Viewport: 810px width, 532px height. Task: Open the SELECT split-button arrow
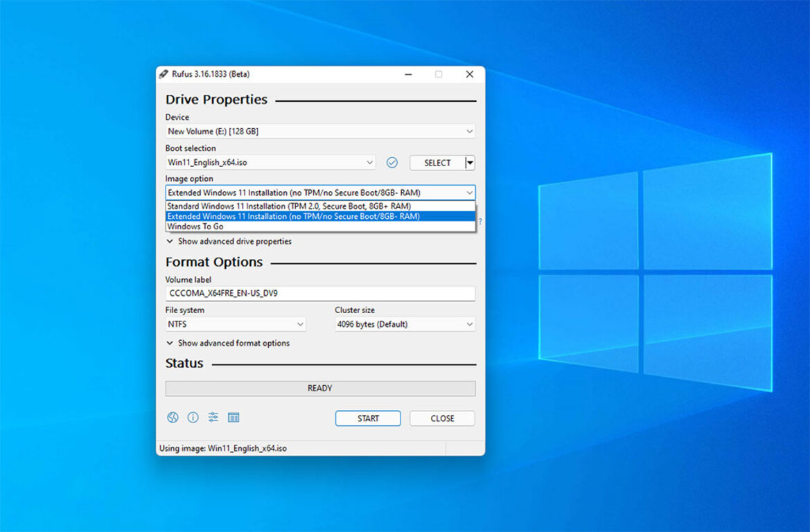470,163
